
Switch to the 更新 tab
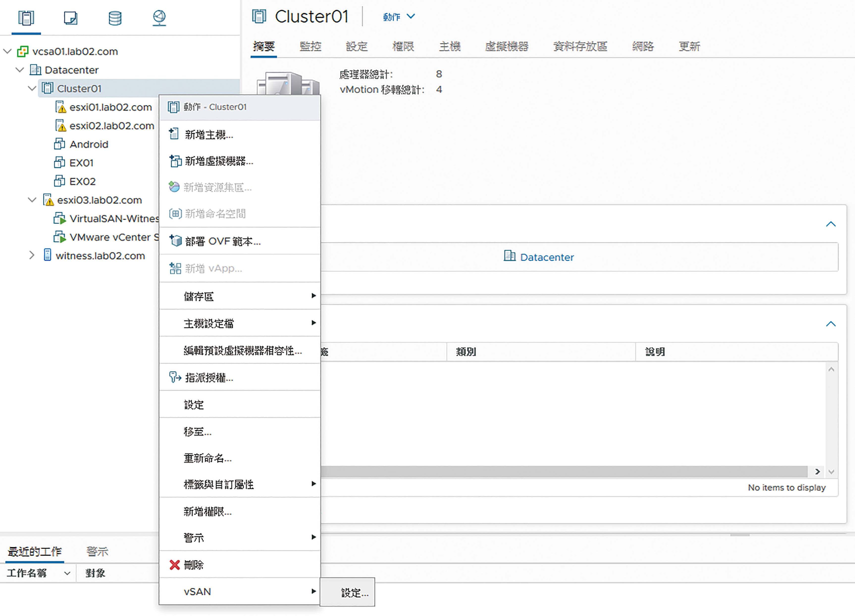coord(690,46)
